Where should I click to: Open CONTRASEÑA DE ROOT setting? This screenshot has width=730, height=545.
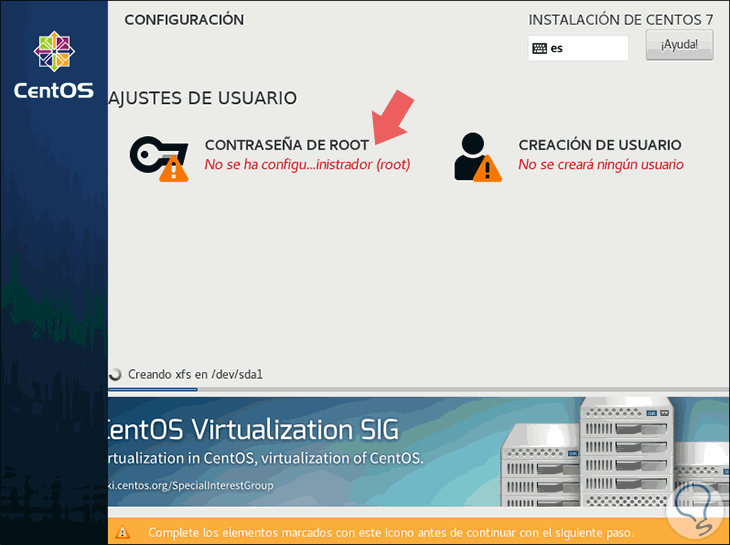[287, 145]
